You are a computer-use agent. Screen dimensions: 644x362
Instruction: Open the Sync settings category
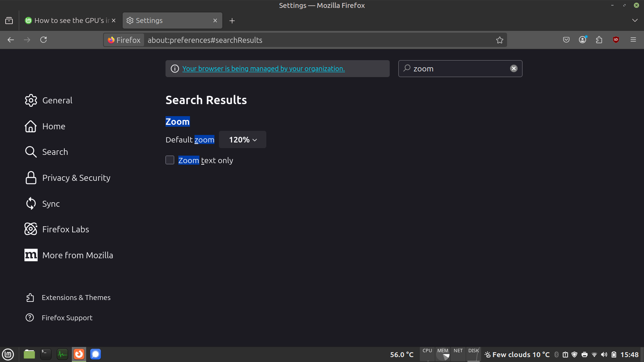coord(42,204)
